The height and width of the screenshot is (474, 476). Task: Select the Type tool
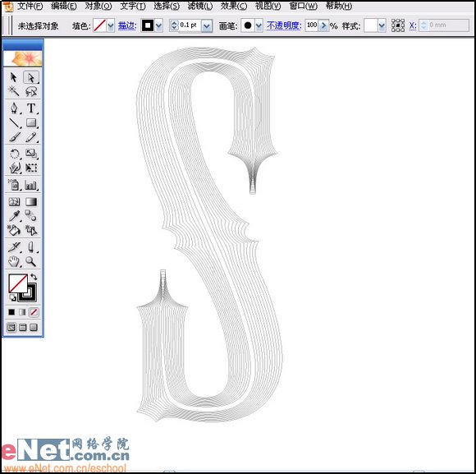click(31, 108)
